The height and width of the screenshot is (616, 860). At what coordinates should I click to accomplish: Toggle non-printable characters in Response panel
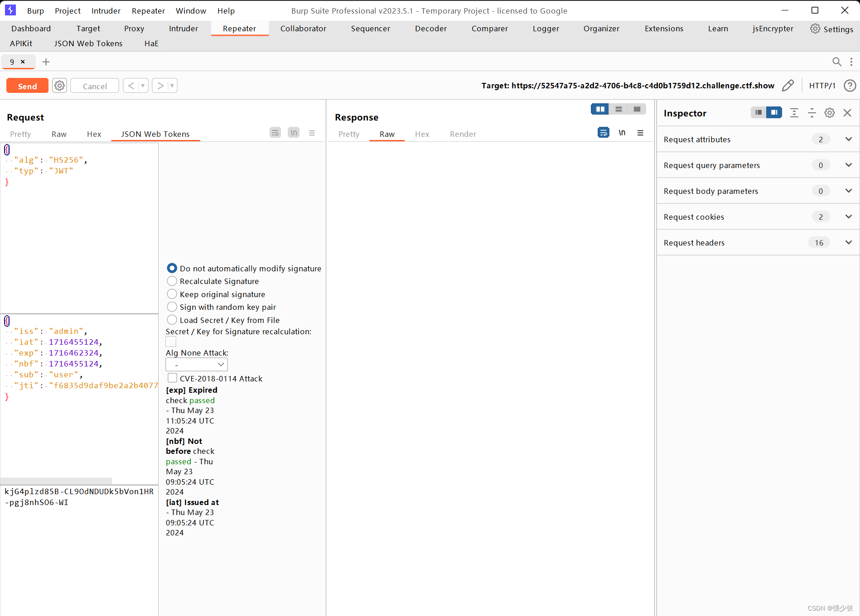pos(622,133)
